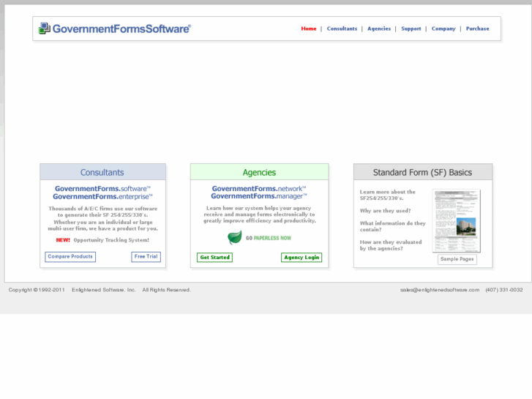Click 'What information do they contain?' text
The width and height of the screenshot is (532, 399).
392,226
